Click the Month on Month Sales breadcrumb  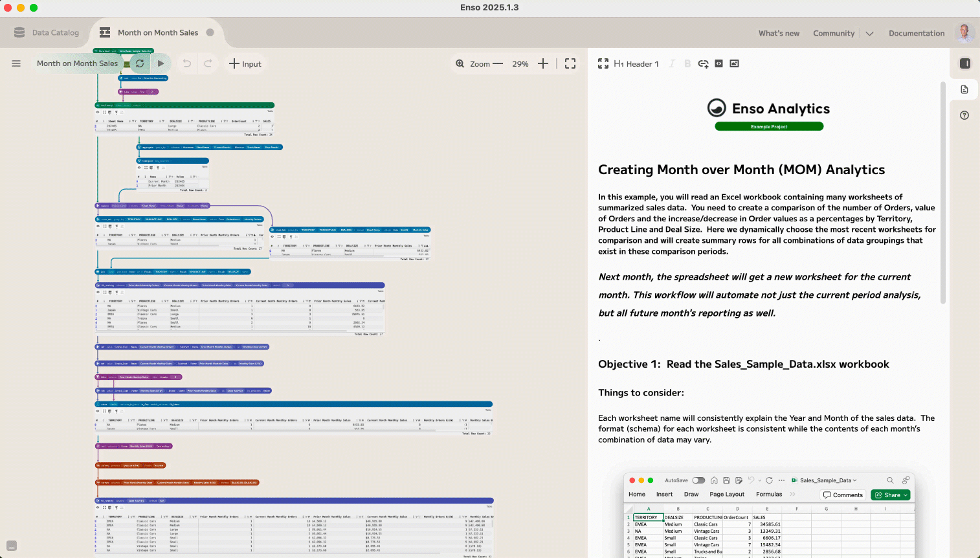click(77, 63)
